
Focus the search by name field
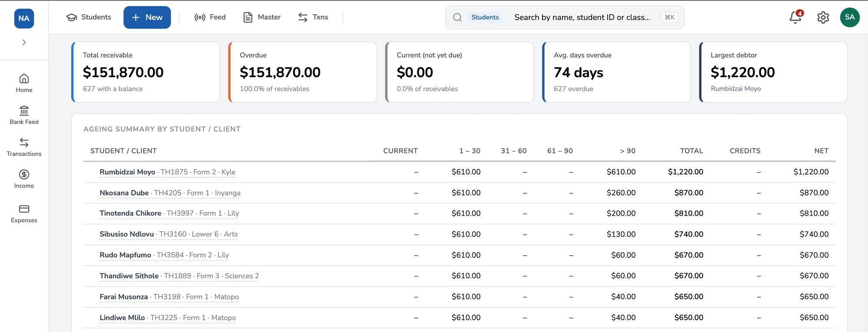click(x=582, y=17)
